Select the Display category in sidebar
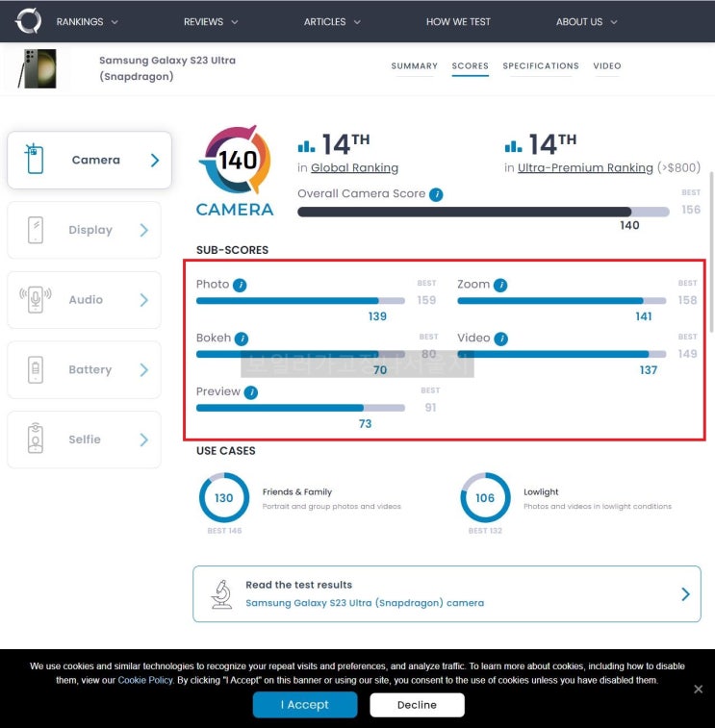Screen dimensions: 715x728 tap(84, 230)
